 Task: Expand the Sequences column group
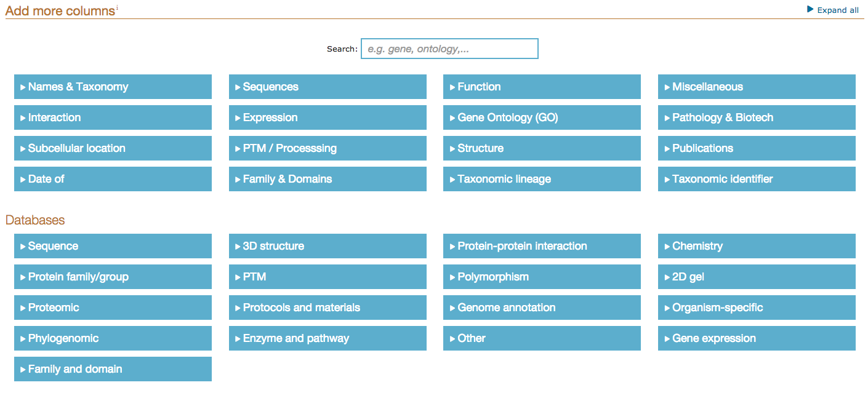[x=328, y=87]
